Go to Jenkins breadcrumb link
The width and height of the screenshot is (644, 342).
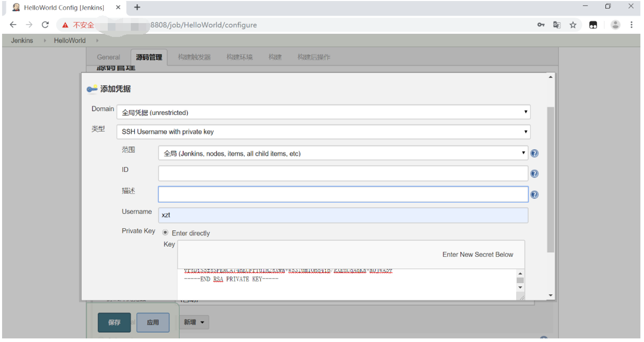22,41
